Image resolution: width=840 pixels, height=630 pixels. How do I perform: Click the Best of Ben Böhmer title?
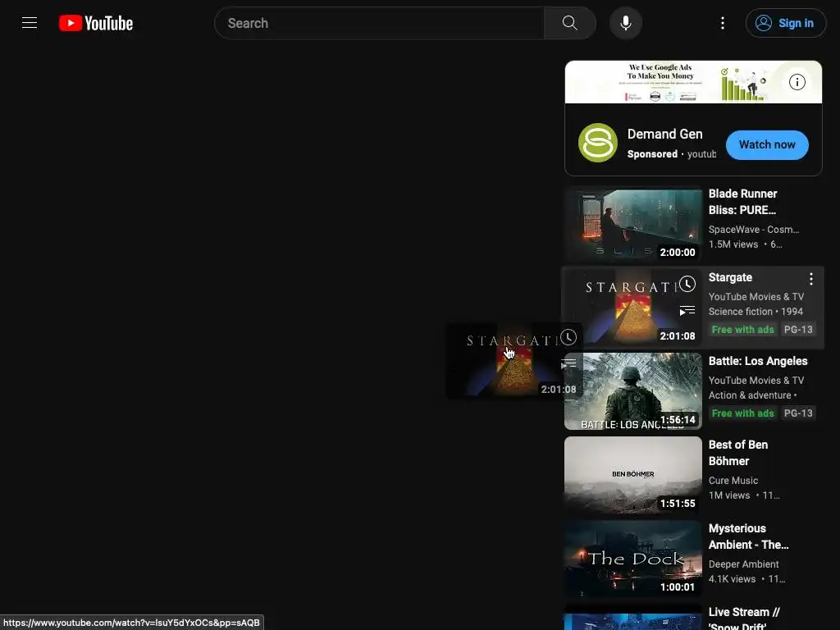[737, 453]
